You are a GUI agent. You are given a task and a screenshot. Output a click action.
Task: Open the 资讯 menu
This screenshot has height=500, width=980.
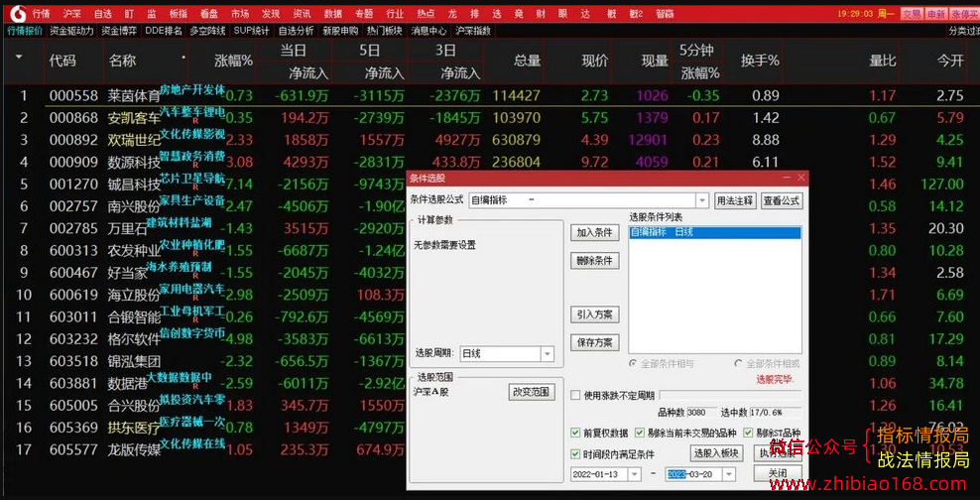coord(302,13)
